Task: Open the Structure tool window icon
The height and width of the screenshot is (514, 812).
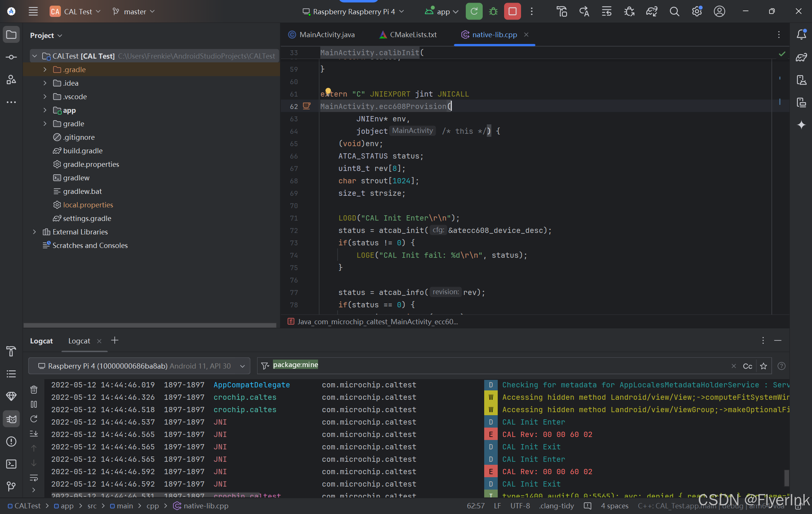Action: [x=11, y=79]
